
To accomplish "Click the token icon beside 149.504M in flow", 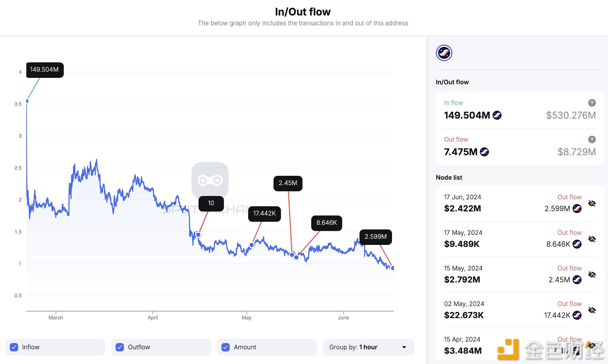I will tap(497, 115).
